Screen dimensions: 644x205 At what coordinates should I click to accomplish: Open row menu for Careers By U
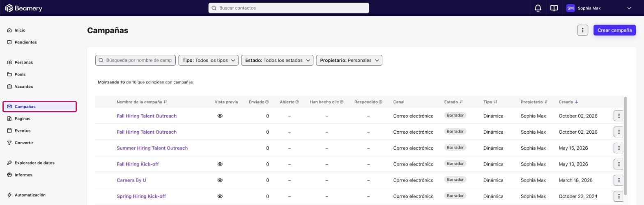(x=619, y=180)
